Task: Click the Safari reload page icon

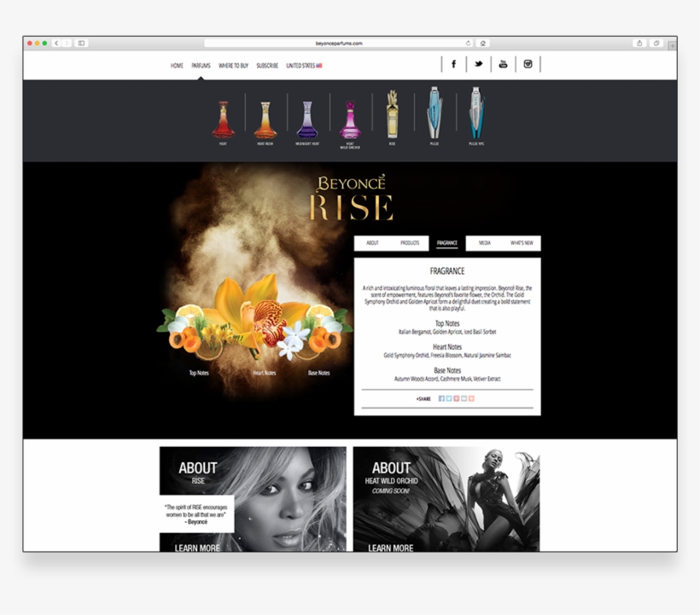Action: coord(468,43)
